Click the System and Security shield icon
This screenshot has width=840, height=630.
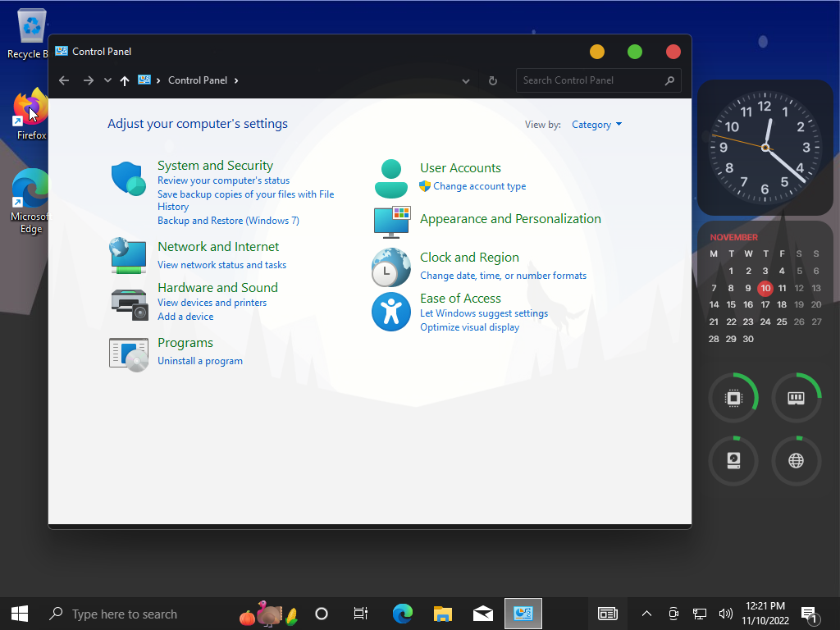point(128,179)
